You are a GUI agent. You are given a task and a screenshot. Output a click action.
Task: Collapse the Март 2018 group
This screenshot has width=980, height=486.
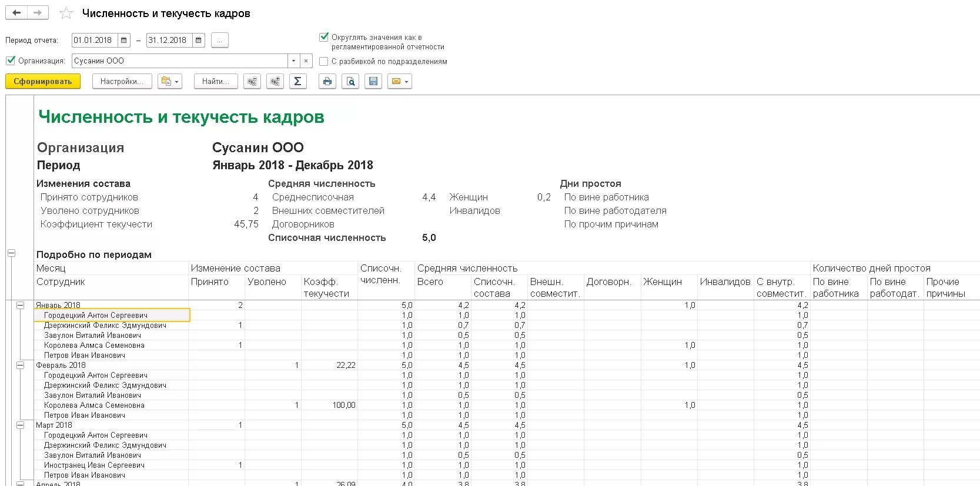pyautogui.click(x=21, y=425)
